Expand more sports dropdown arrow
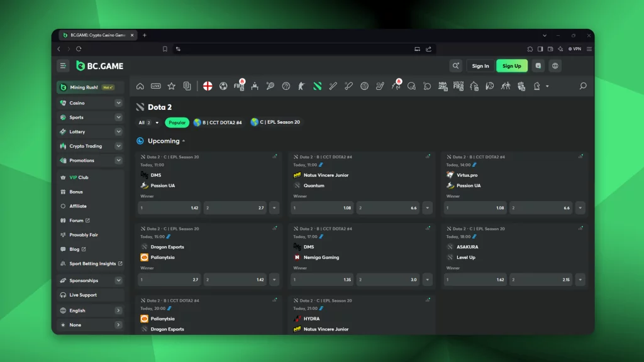Image resolution: width=644 pixels, height=362 pixels. (x=547, y=86)
